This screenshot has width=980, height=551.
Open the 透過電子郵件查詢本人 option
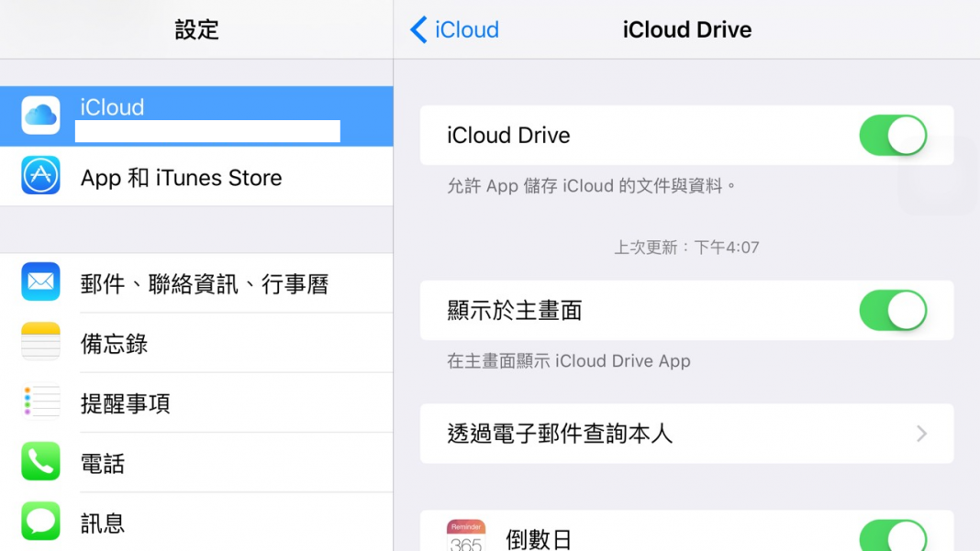(642, 434)
